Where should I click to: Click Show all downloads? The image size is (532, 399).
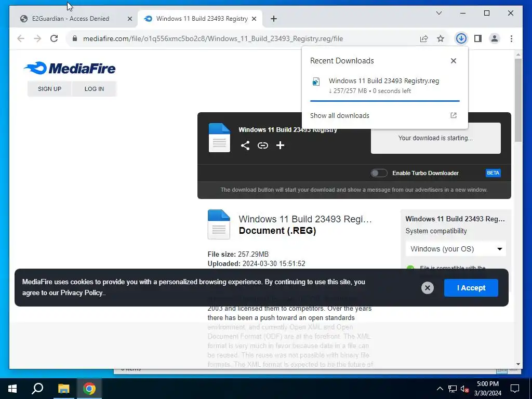pos(339,115)
